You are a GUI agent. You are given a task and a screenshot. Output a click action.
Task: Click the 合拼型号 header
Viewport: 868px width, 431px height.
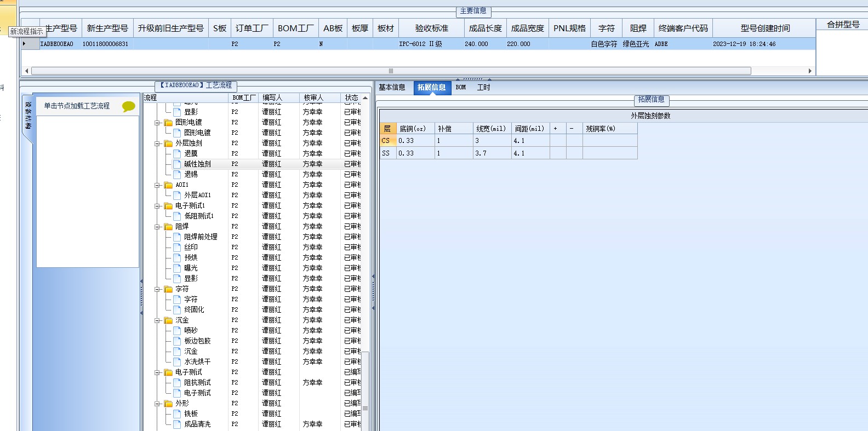point(843,24)
